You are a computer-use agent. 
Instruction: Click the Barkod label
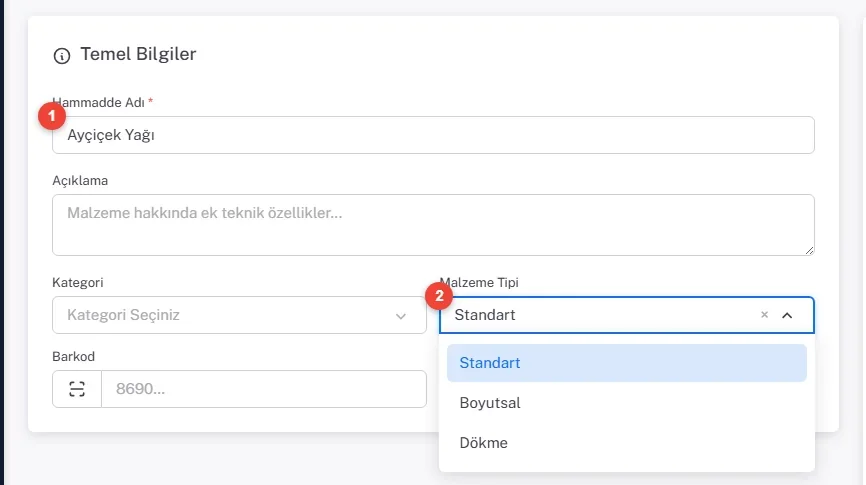(73, 356)
